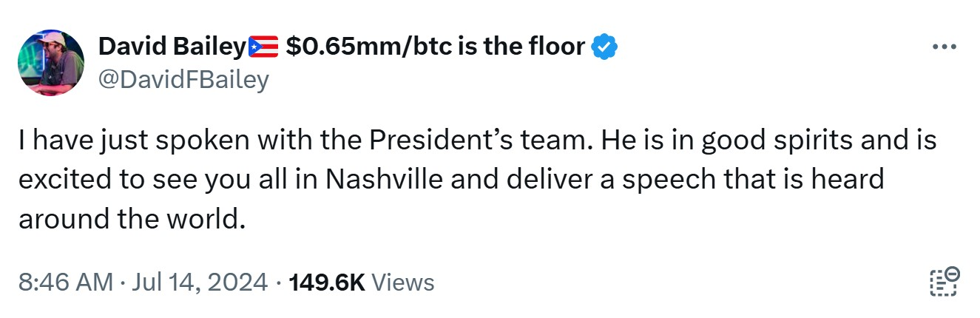The width and height of the screenshot is (980, 318).
Task: Click "$0.65mm/btc is the floor" name text
Action: [x=435, y=48]
